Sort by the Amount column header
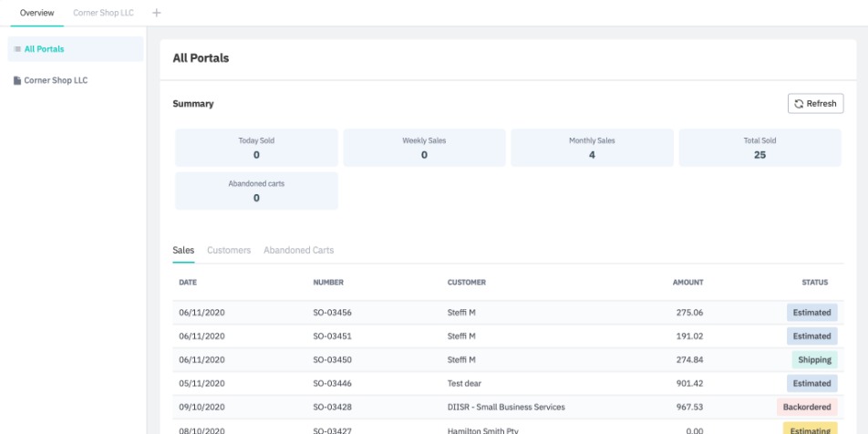The width and height of the screenshot is (868, 434). point(687,283)
